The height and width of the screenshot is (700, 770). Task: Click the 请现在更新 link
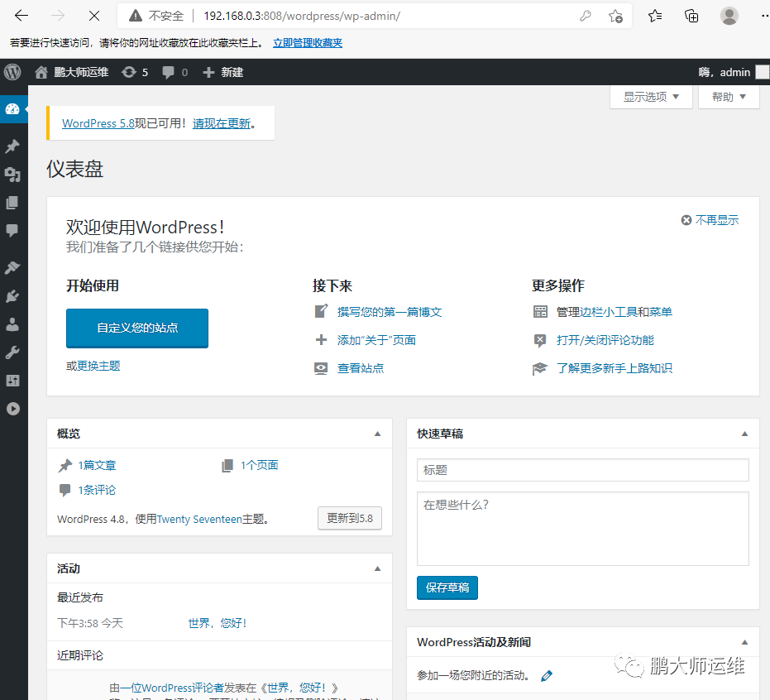click(222, 123)
